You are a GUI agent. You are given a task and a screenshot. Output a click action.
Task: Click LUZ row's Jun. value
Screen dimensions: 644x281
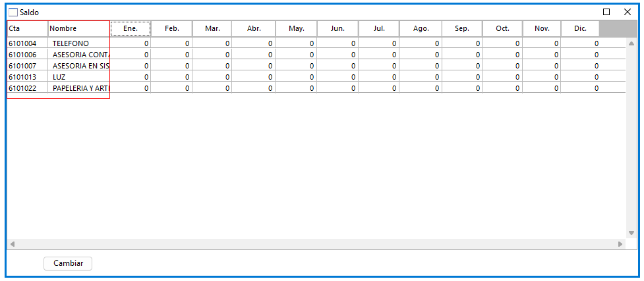[338, 77]
